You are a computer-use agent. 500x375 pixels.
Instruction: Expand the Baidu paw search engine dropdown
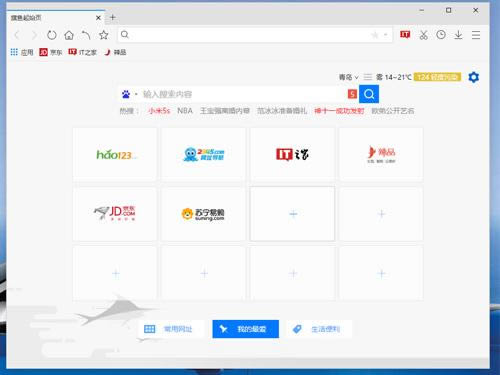129,94
